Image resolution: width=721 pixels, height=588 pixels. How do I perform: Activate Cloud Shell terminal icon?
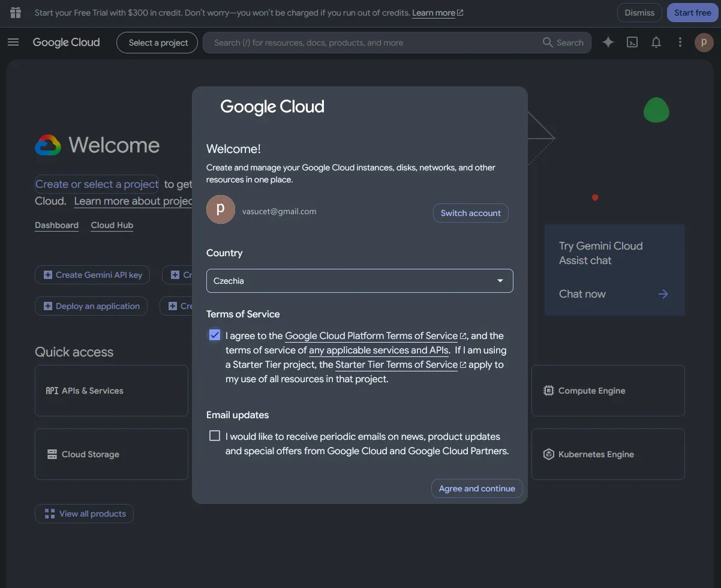pos(632,42)
